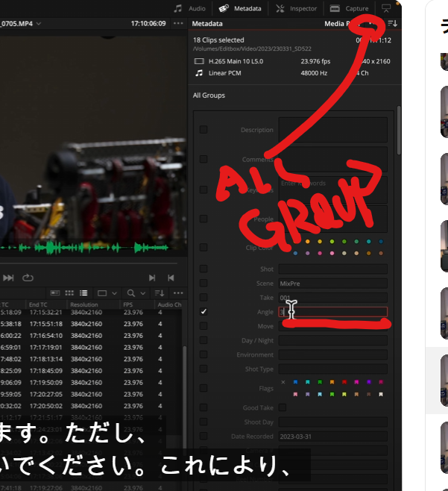This screenshot has height=491, width=448.
Task: Tick the People checkbox
Action: (204, 219)
